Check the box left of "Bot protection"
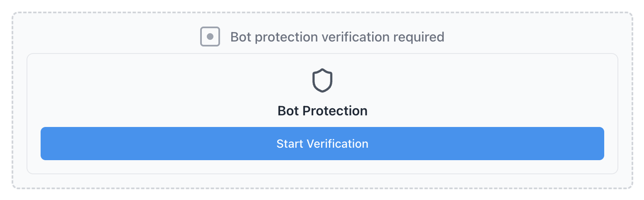 (x=210, y=37)
